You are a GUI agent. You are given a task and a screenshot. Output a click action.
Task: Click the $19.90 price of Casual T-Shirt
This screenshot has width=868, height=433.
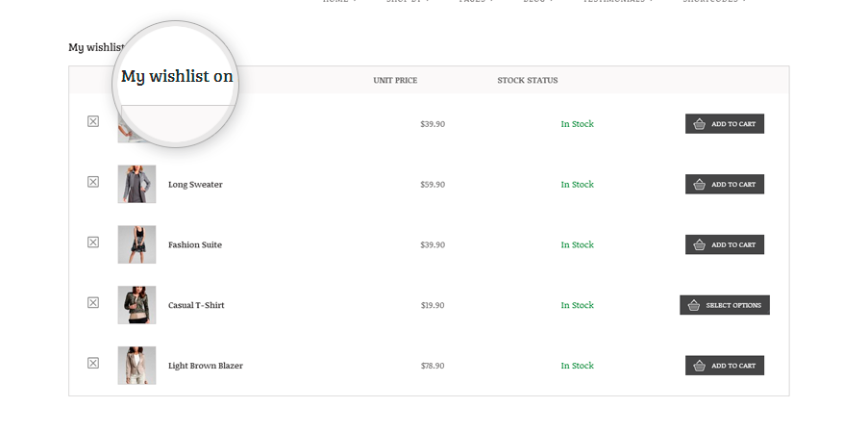433,305
